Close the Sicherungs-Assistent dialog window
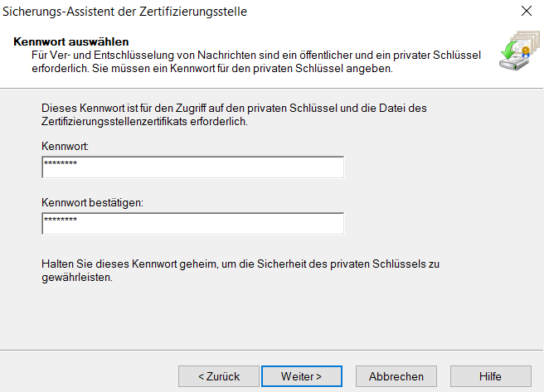 pyautogui.click(x=526, y=12)
